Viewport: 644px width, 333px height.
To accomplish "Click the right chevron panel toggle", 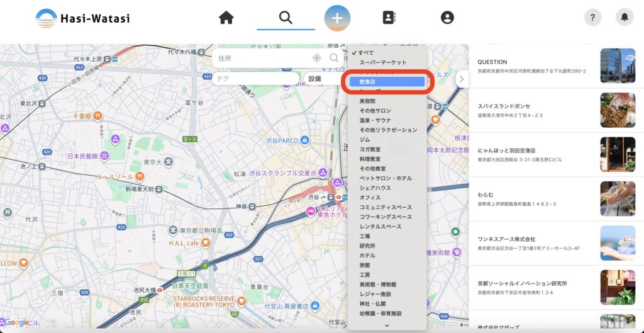I will click(x=462, y=79).
